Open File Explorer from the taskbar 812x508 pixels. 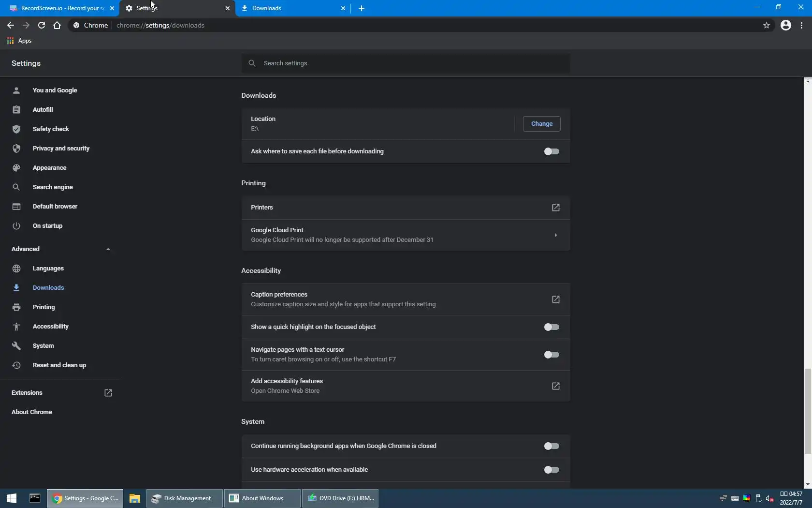point(134,498)
